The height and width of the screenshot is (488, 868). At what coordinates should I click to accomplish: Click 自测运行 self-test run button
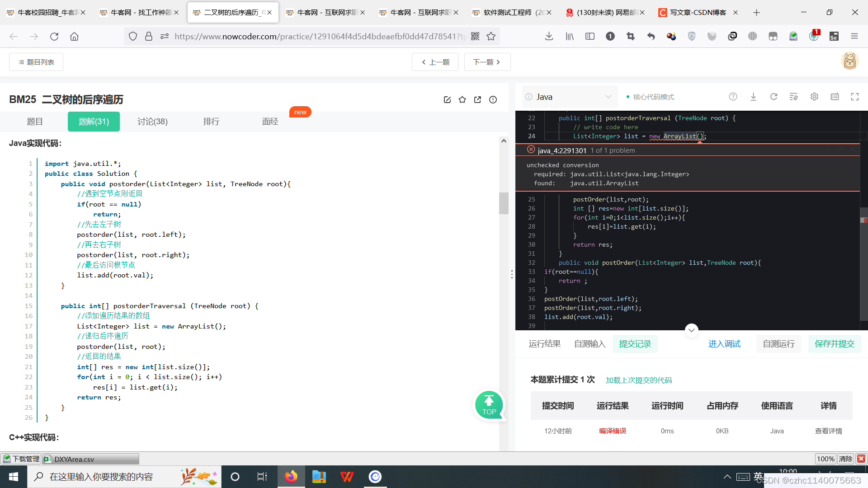[x=778, y=344]
